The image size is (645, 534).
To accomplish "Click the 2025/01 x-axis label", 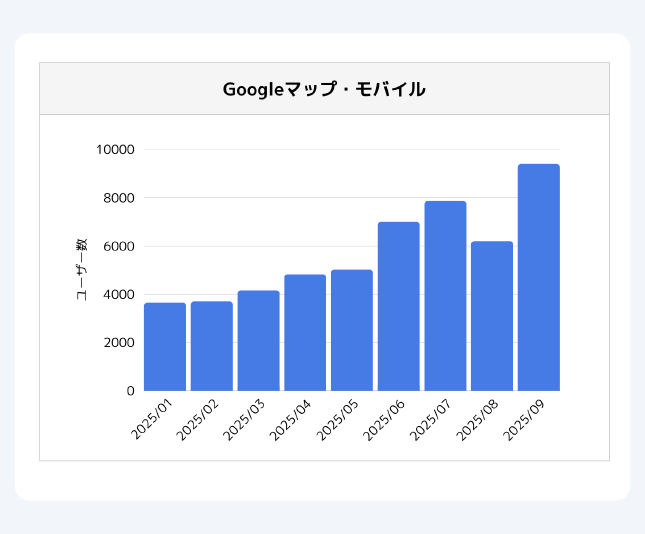I will coord(153,418).
